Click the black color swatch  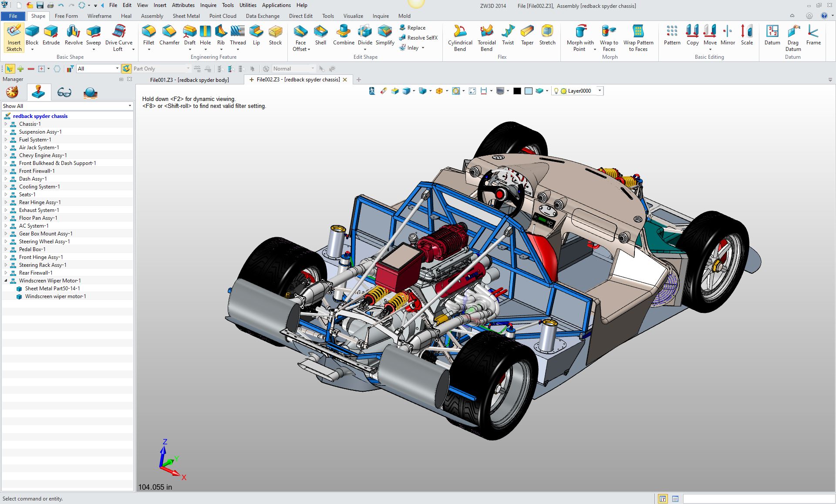click(x=517, y=91)
